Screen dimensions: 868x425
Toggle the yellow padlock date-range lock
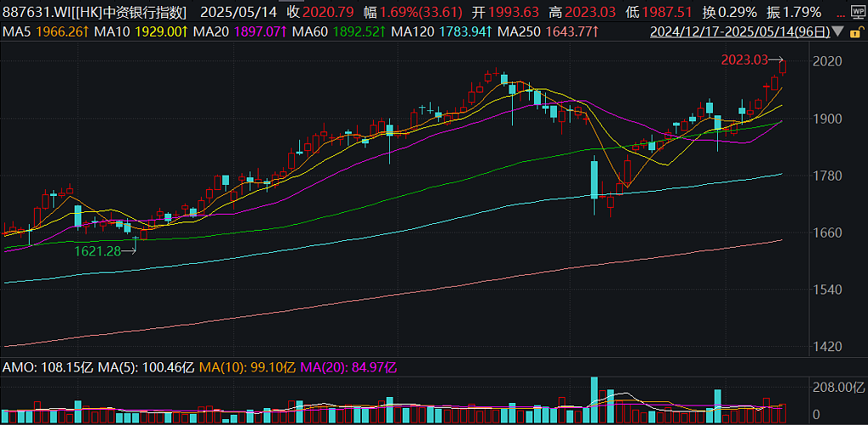(853, 32)
